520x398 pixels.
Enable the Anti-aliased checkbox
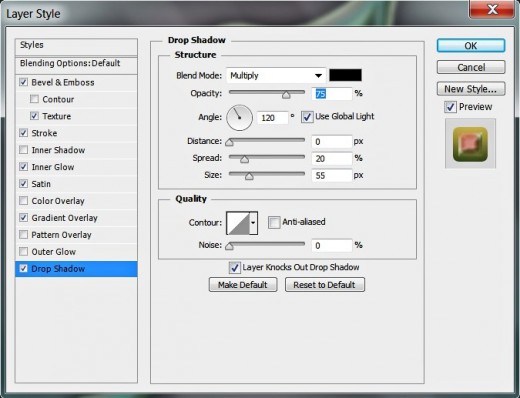(x=274, y=222)
